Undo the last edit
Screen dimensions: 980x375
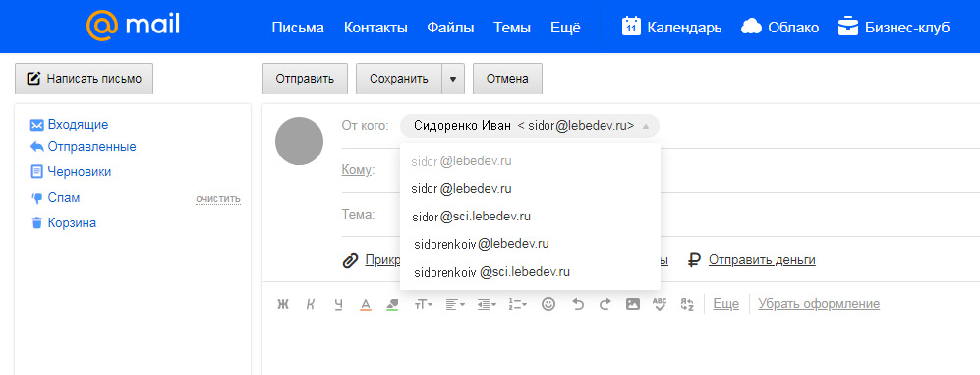[578, 304]
